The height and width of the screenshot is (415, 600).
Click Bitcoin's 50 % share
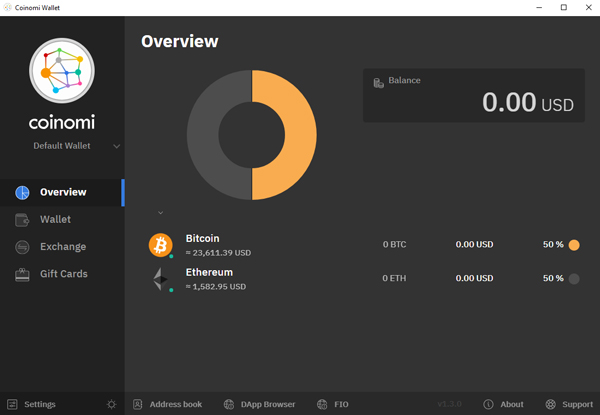[x=553, y=244]
